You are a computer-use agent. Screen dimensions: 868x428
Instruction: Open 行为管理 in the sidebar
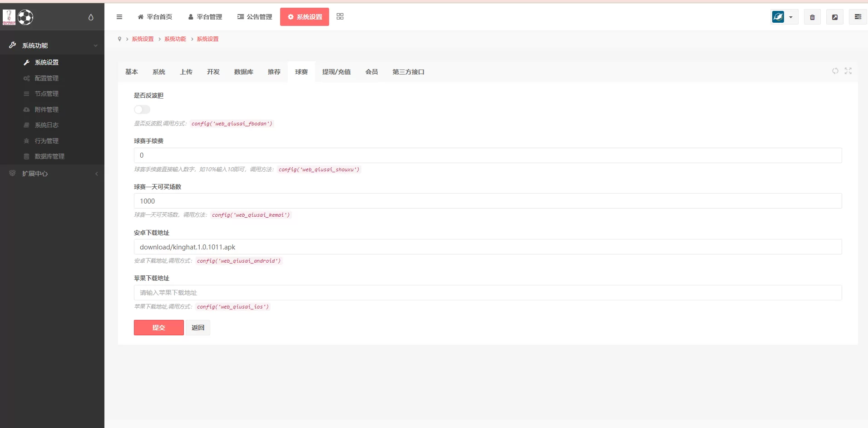(x=47, y=141)
